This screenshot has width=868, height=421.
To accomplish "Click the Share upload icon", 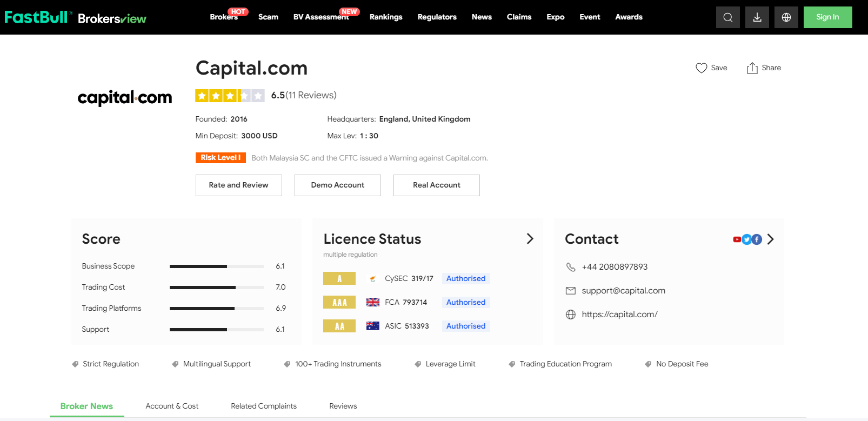I will (x=752, y=68).
